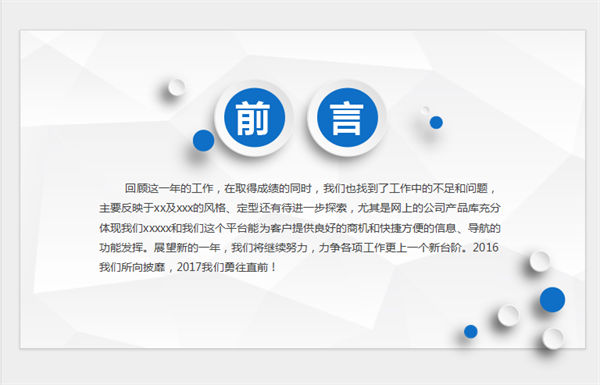Select the lowest white sphere on the bottom border
This screenshot has height=385, width=600.
[x=553, y=339]
